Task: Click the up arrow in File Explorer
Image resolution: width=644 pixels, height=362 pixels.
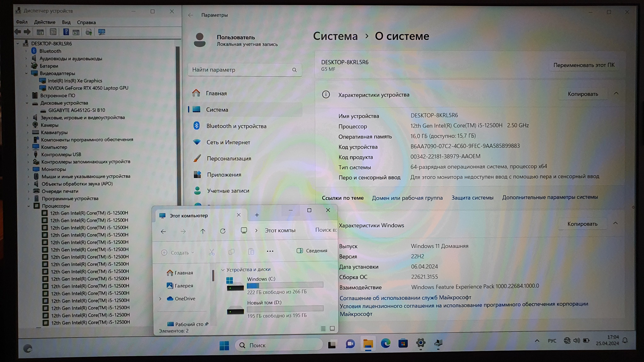Action: coord(203,231)
